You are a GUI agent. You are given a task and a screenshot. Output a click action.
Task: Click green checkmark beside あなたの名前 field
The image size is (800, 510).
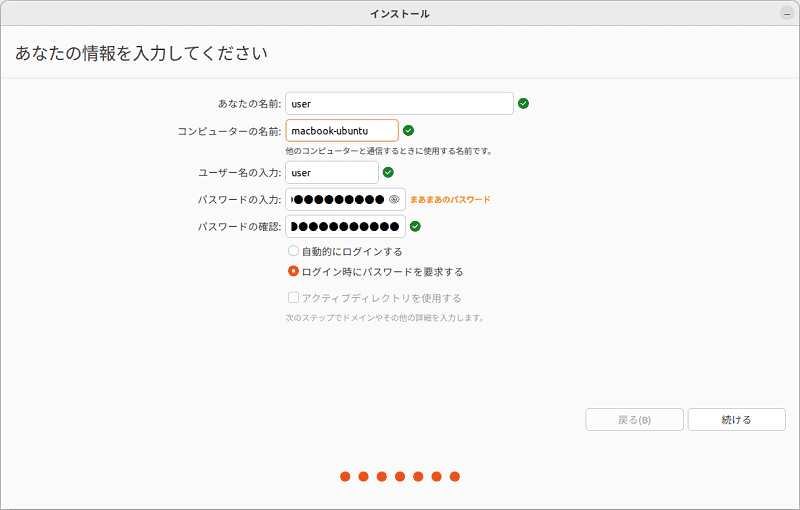(x=523, y=104)
